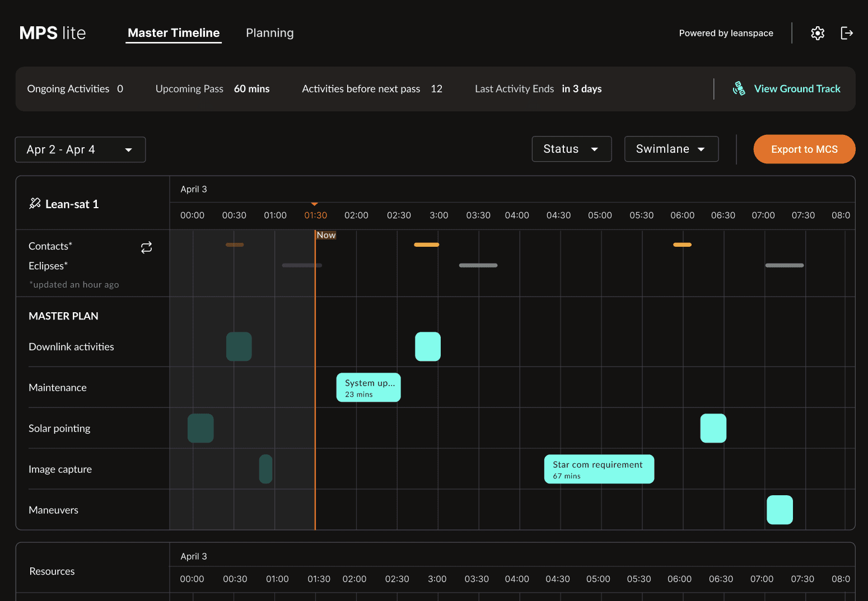Select the Star com requirement activity

click(x=599, y=469)
